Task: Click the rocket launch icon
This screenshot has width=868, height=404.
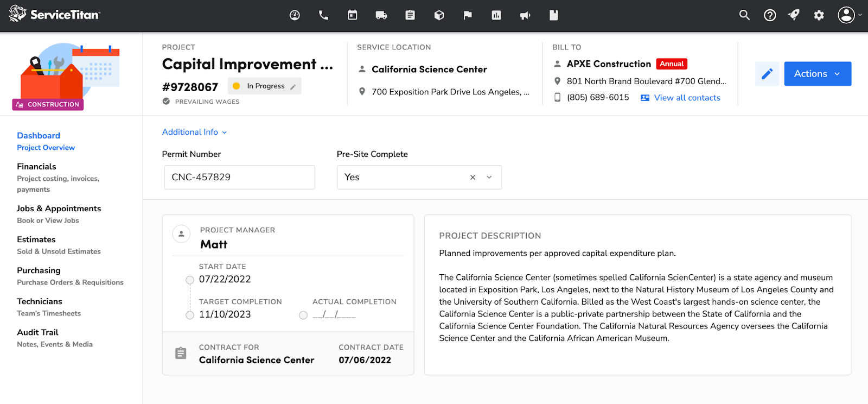Action: tap(794, 15)
